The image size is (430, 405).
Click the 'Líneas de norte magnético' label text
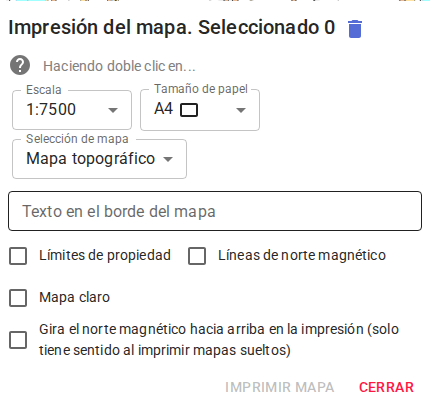point(302,255)
